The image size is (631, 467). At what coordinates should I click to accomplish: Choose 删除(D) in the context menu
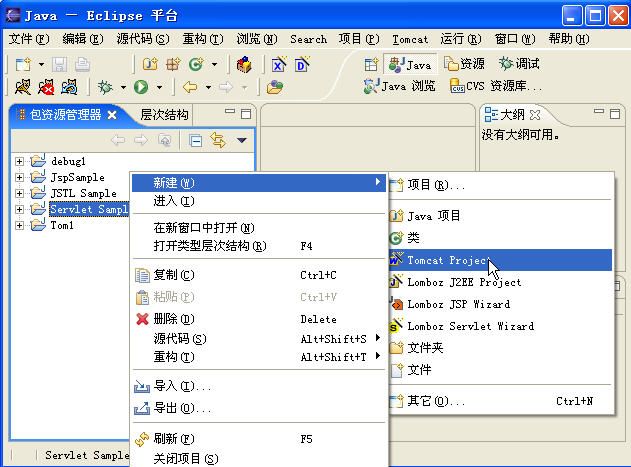click(259, 319)
